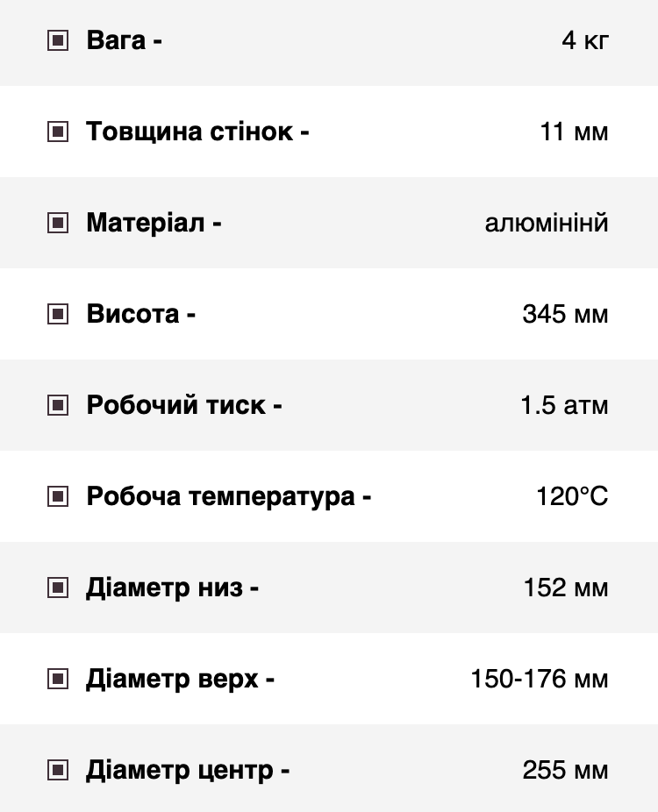Image resolution: width=658 pixels, height=812 pixels.
Task: Click the square bullet beside Діаметр верх
Action: pyautogui.click(x=58, y=679)
